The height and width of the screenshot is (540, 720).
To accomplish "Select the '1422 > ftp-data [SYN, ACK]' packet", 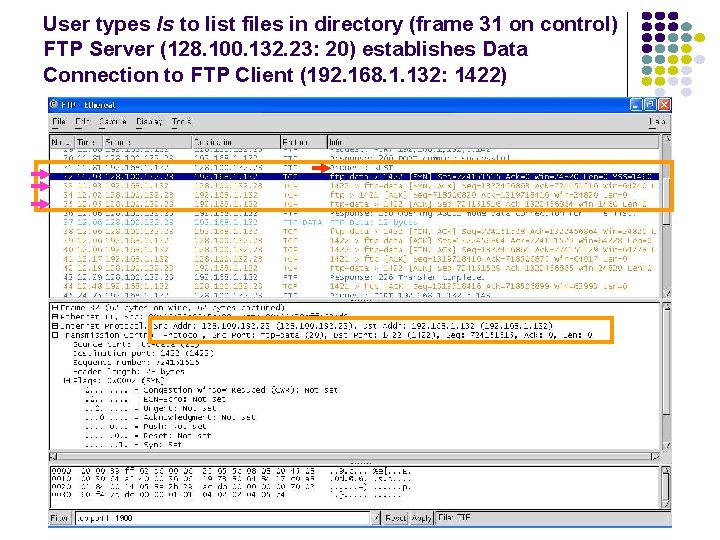I will [x=354, y=186].
